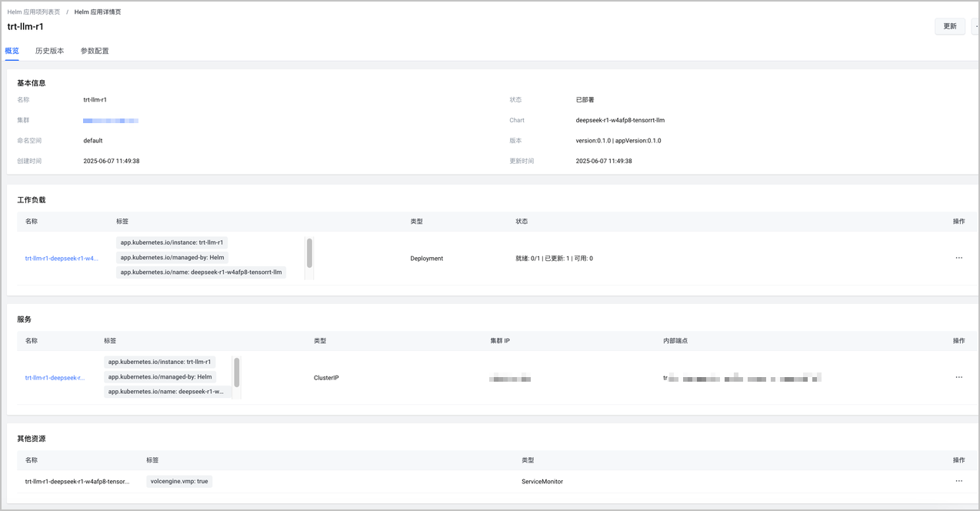Open the Deployment workload row actions menu

click(958, 259)
